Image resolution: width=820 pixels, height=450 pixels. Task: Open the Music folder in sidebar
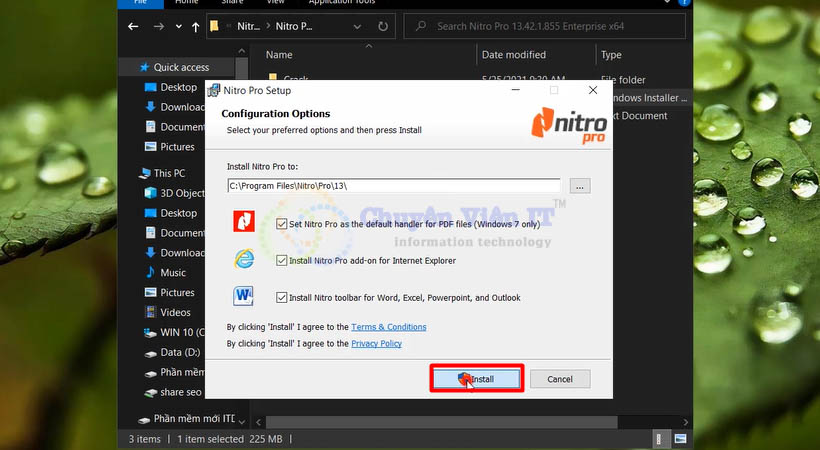tap(172, 273)
